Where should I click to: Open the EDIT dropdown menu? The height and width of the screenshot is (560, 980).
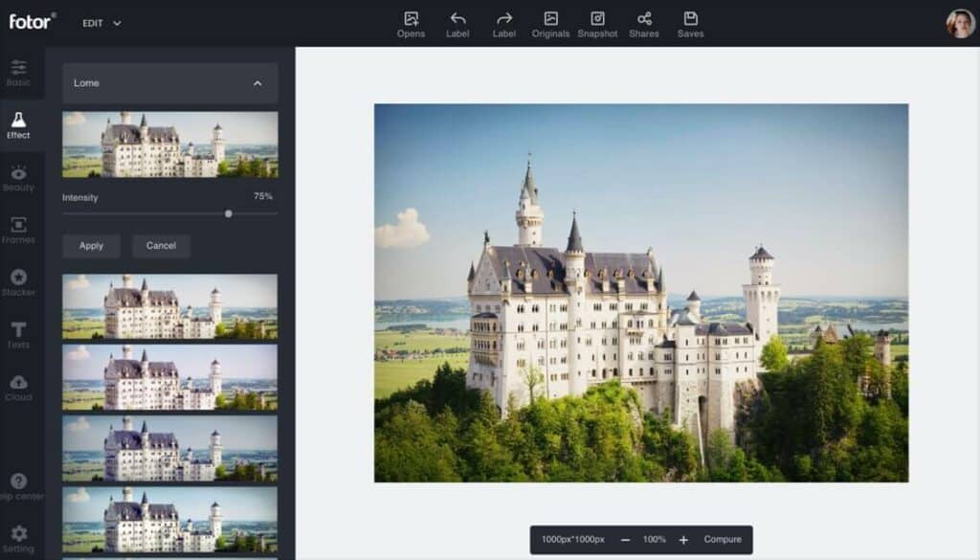[102, 23]
